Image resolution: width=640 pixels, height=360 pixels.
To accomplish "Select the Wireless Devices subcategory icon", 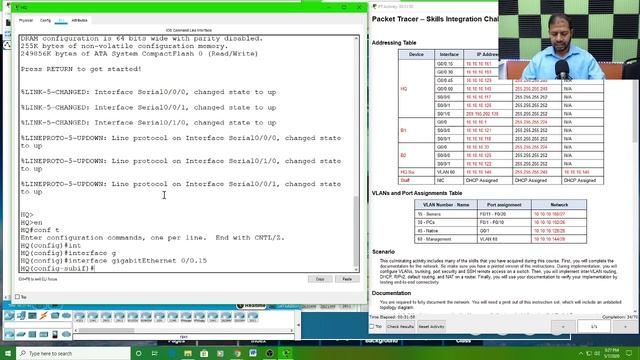I will pos(44,334).
